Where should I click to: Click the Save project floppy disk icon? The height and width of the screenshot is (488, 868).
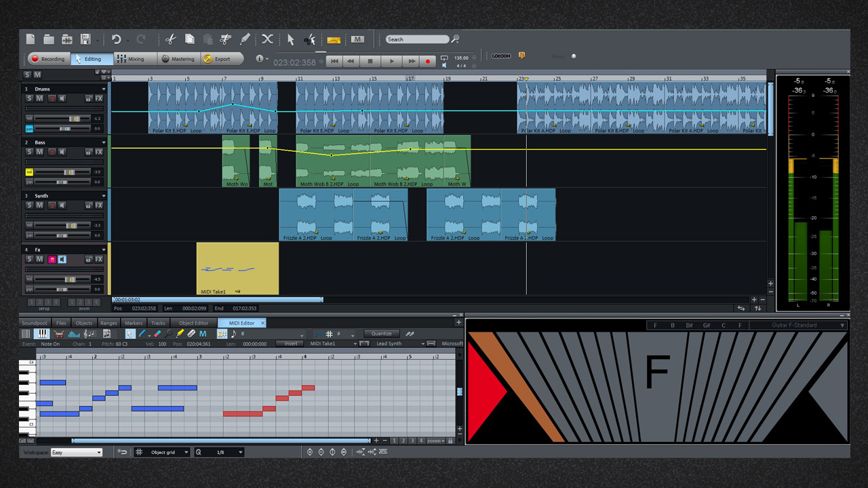tap(85, 39)
